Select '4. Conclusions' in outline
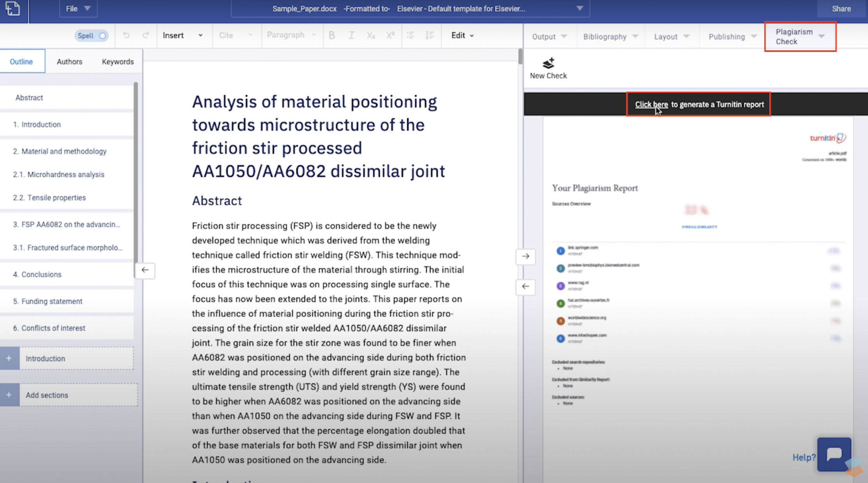The image size is (868, 483). (x=67, y=274)
